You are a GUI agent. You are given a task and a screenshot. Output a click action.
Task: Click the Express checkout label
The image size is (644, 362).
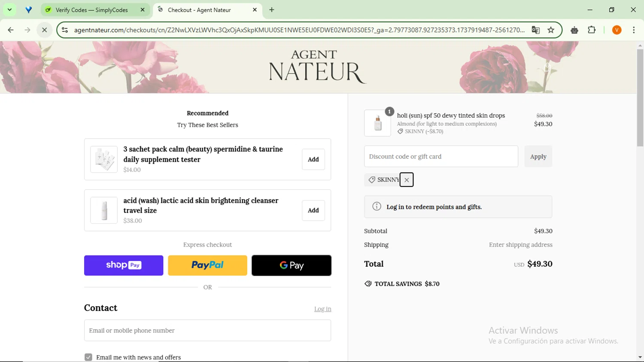207,245
